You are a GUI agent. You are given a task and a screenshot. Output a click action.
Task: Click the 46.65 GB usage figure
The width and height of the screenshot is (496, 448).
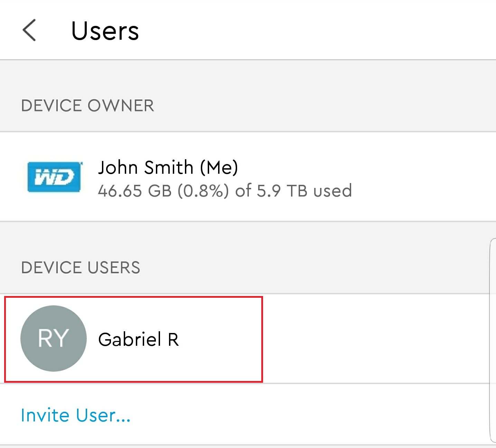point(135,191)
